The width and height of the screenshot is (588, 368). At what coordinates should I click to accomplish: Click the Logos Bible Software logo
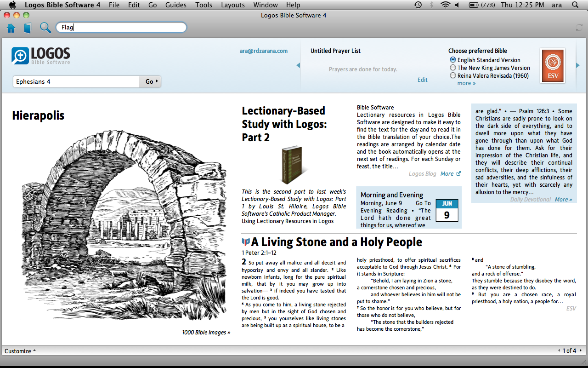point(41,56)
